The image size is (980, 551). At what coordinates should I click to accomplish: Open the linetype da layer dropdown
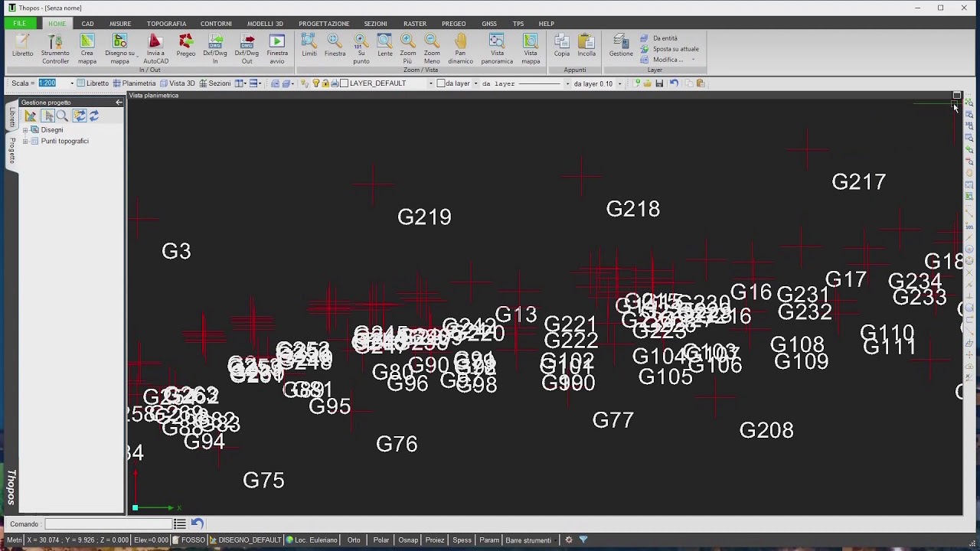[567, 83]
